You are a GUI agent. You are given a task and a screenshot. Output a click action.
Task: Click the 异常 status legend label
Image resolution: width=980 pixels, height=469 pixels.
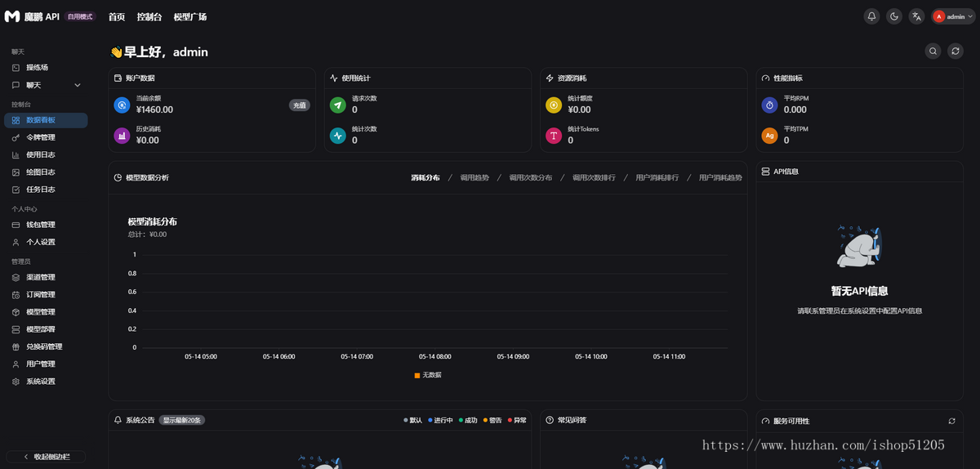520,421
